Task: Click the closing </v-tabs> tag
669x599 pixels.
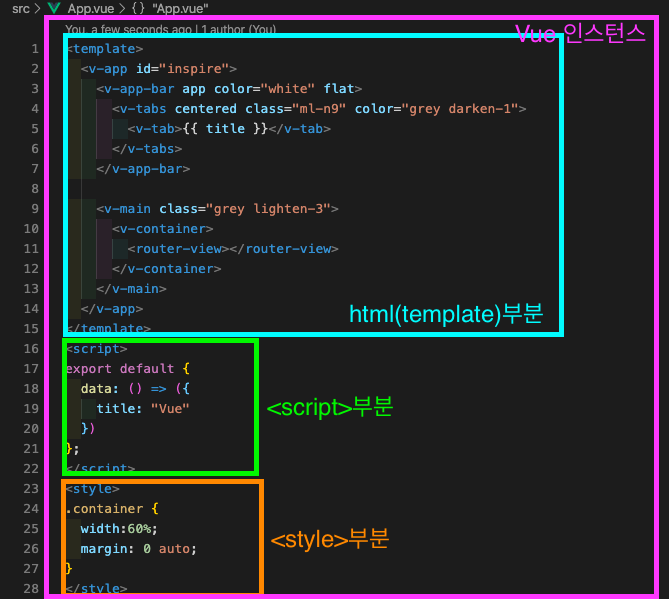Action: pyautogui.click(x=147, y=149)
